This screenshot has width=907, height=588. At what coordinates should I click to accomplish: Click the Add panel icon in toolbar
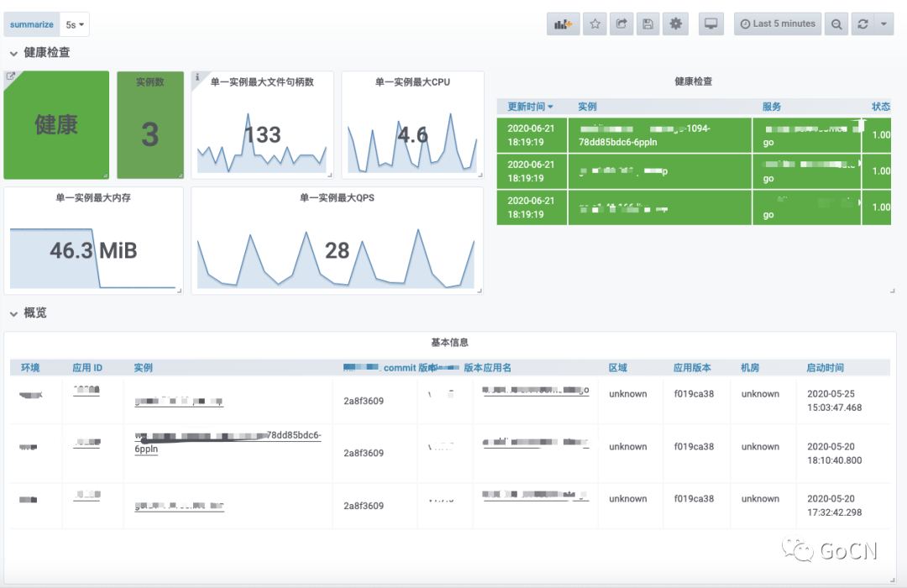(x=564, y=24)
